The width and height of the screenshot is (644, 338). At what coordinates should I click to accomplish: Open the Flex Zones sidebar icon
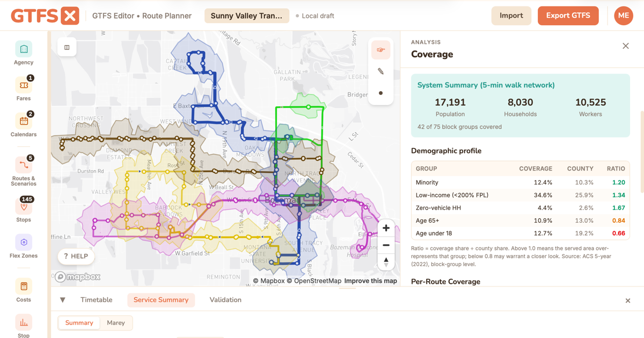(24, 243)
